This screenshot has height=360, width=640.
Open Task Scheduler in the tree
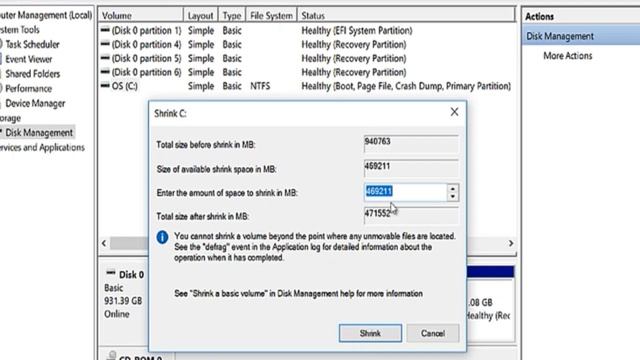pyautogui.click(x=32, y=44)
